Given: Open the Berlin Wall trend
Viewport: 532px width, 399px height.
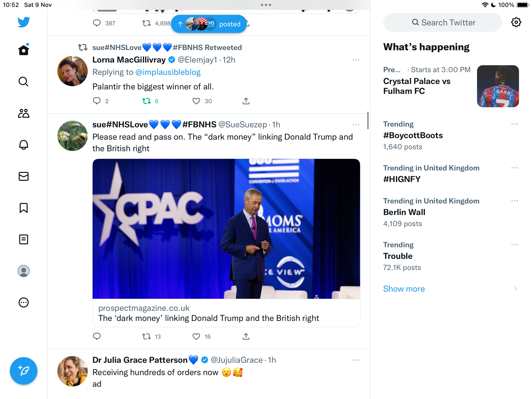Looking at the screenshot, I should (404, 212).
